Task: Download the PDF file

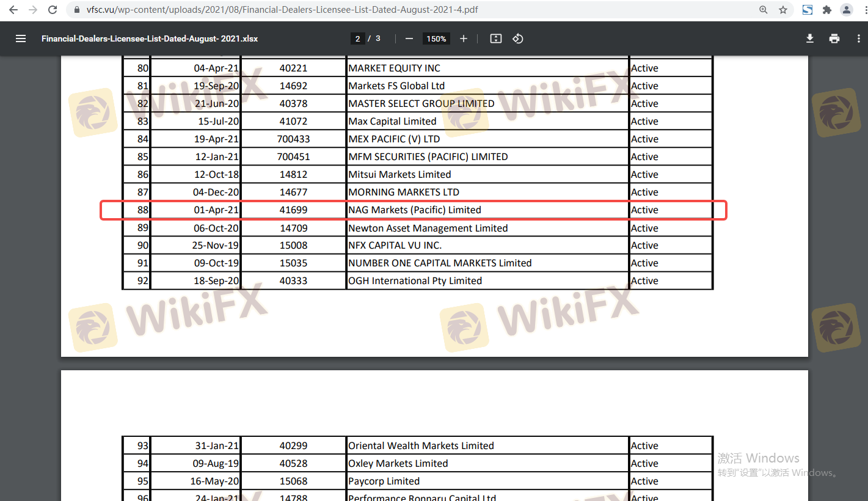Action: click(810, 38)
